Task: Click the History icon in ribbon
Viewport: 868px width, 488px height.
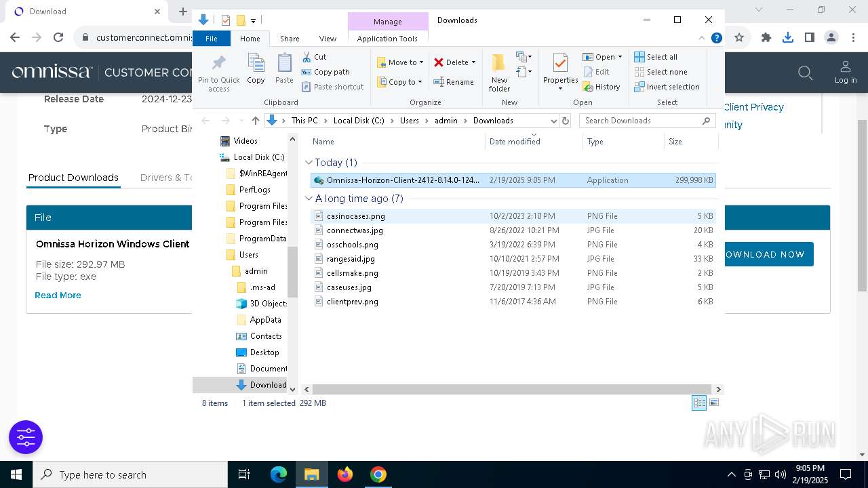Action: [588, 87]
